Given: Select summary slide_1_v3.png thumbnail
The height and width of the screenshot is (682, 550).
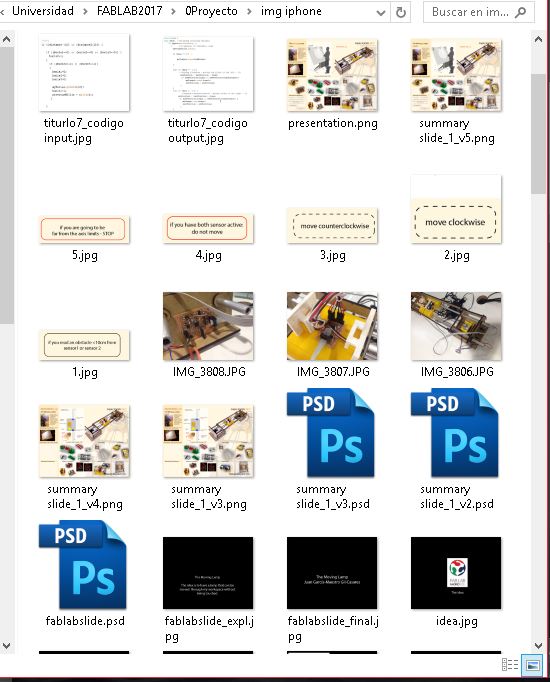Looking at the screenshot, I should pos(208,441).
